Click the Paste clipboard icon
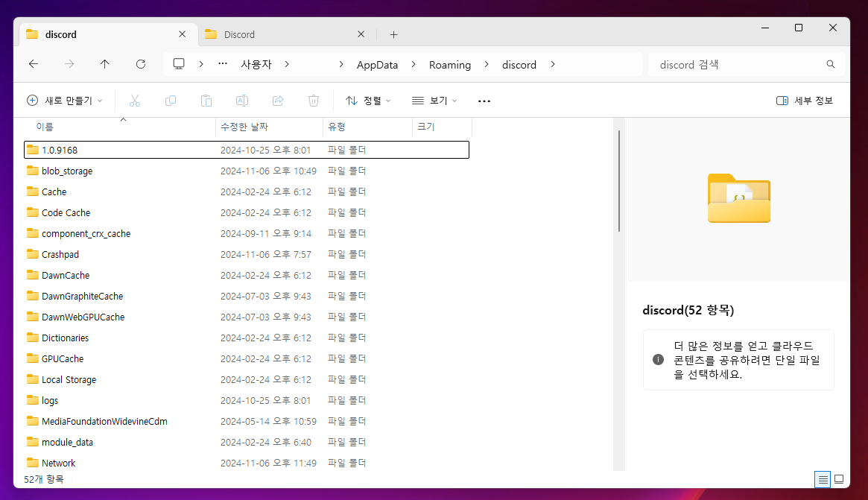The width and height of the screenshot is (868, 500). 206,101
